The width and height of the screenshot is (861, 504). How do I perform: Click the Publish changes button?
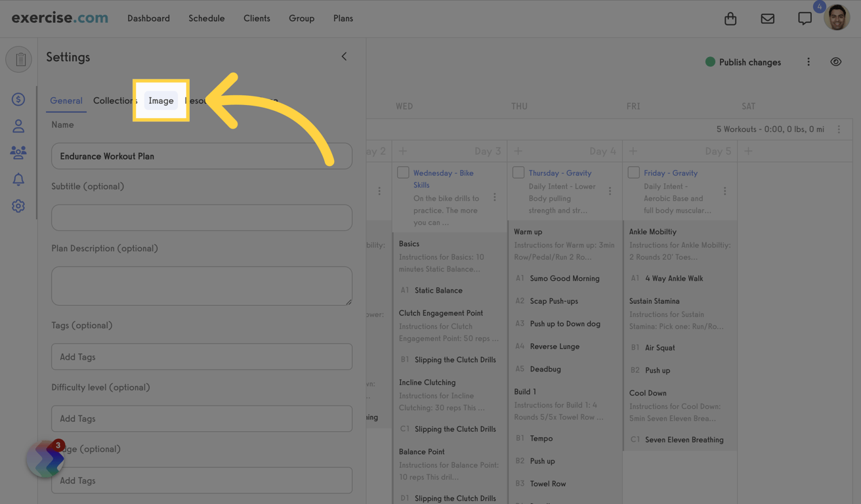[743, 61]
